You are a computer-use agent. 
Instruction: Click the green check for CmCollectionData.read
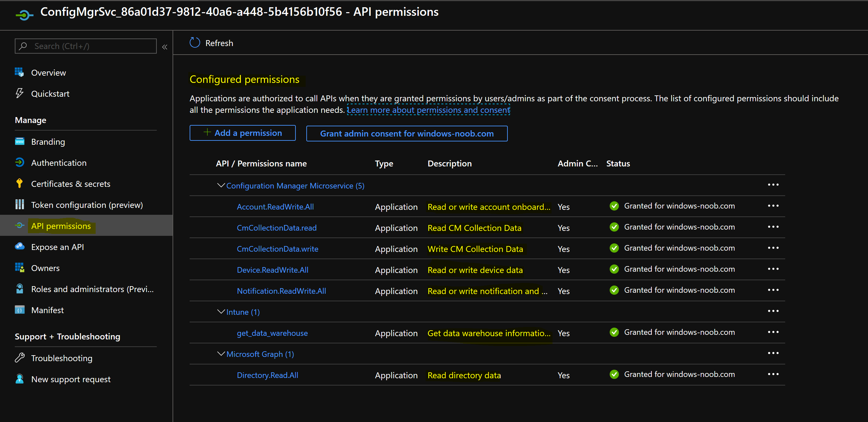(x=614, y=227)
